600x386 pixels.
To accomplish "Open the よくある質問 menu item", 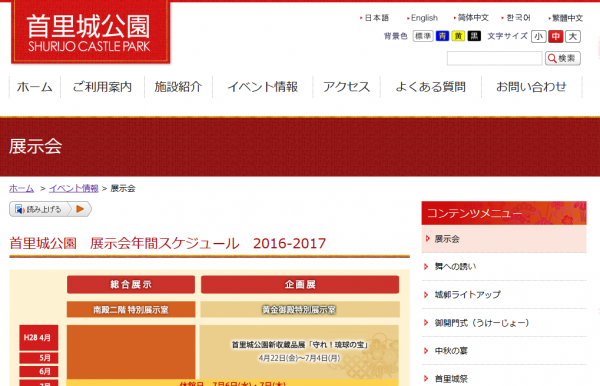I will (x=430, y=87).
